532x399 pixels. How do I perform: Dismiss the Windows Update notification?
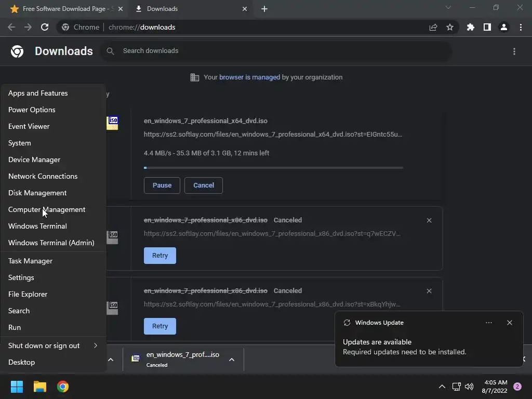tap(509, 323)
